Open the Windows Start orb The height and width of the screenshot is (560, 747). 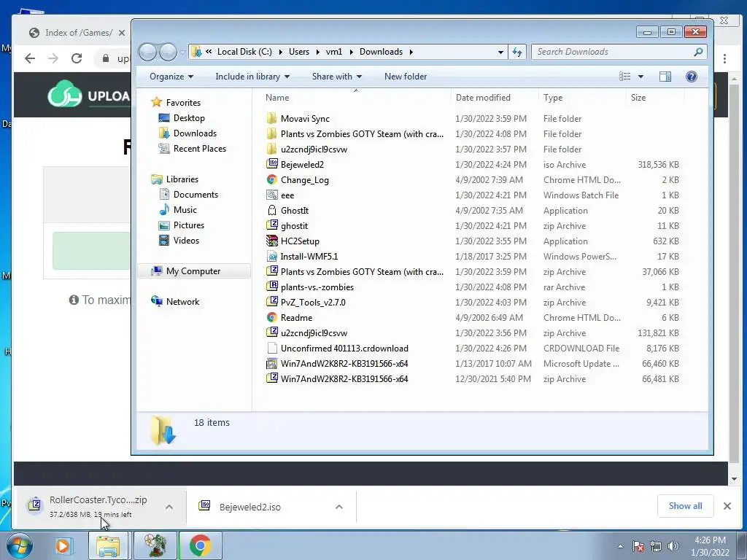tap(20, 545)
